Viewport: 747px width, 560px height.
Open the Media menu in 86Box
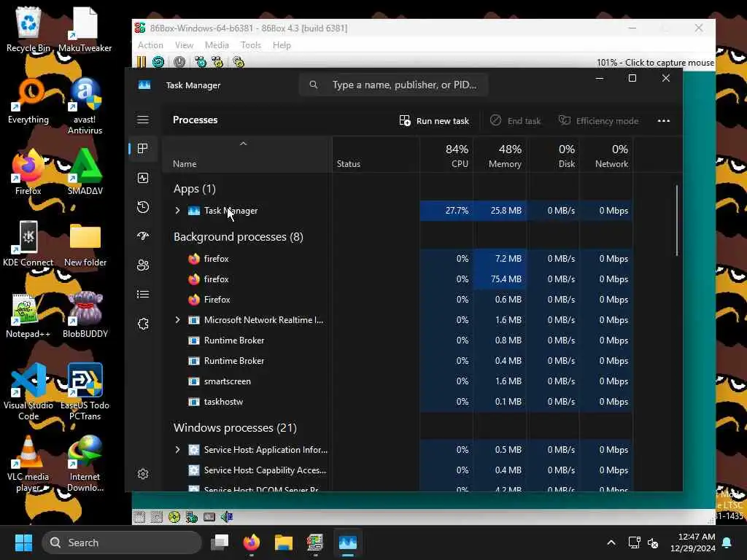coord(217,44)
